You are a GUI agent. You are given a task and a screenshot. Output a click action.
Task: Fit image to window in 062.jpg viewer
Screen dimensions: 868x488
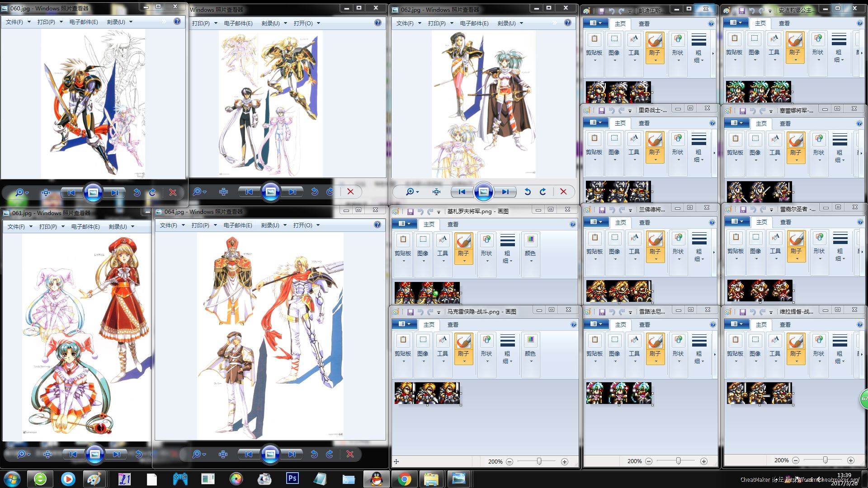(x=436, y=192)
